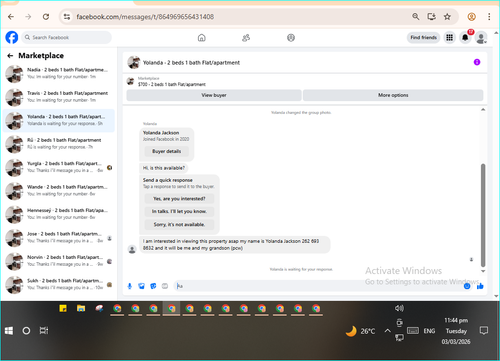Viewport: 500px width, 361px height.
Task: Open Sticky Notes from the taskbar
Action: pos(63,308)
